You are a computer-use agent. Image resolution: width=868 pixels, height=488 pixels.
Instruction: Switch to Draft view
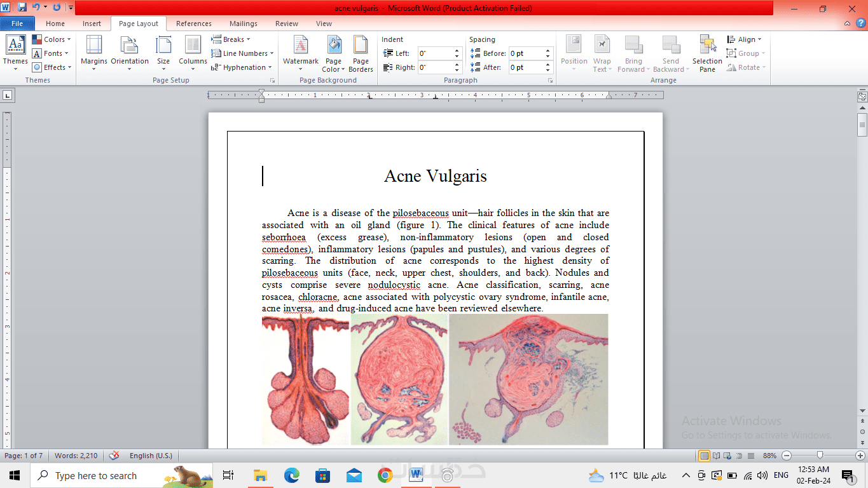pos(751,456)
